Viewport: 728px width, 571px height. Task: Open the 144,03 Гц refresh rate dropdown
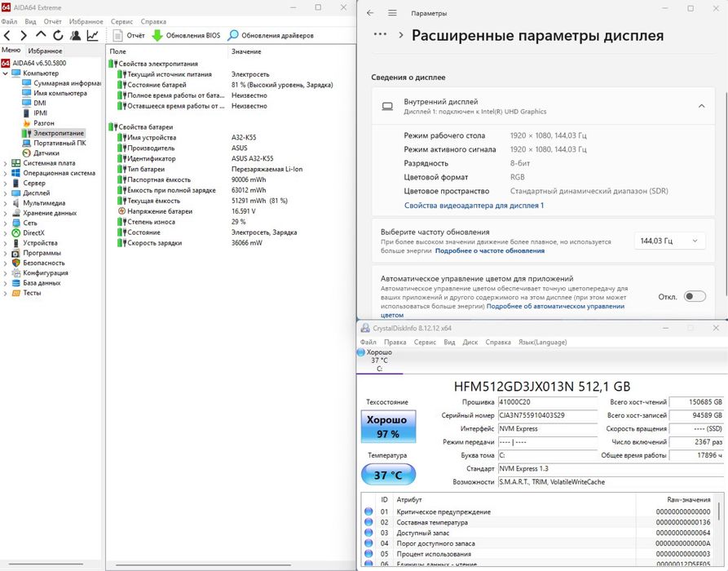669,241
